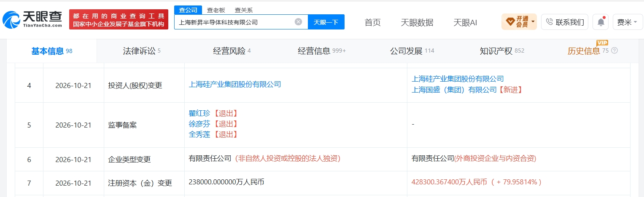The width and height of the screenshot is (644, 197).
Task: Open notifications bell icon
Action: click(x=600, y=22)
